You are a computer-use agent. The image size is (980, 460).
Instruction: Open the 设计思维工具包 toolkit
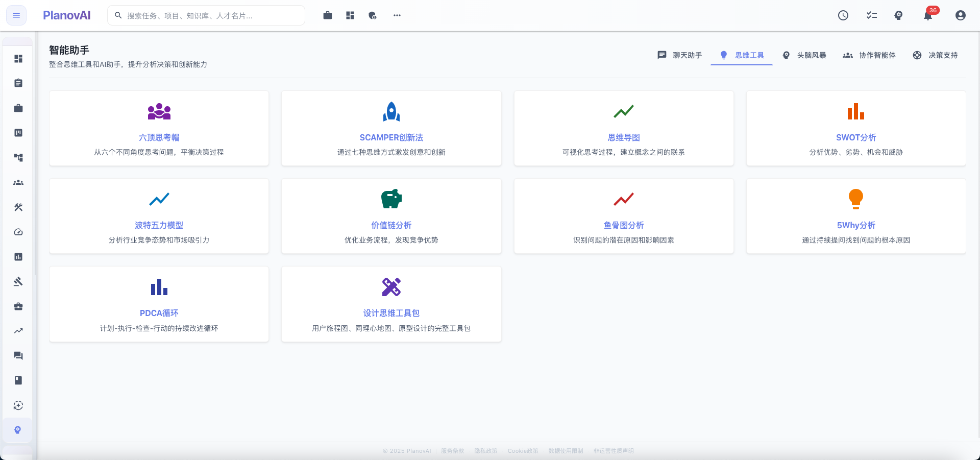(x=391, y=304)
